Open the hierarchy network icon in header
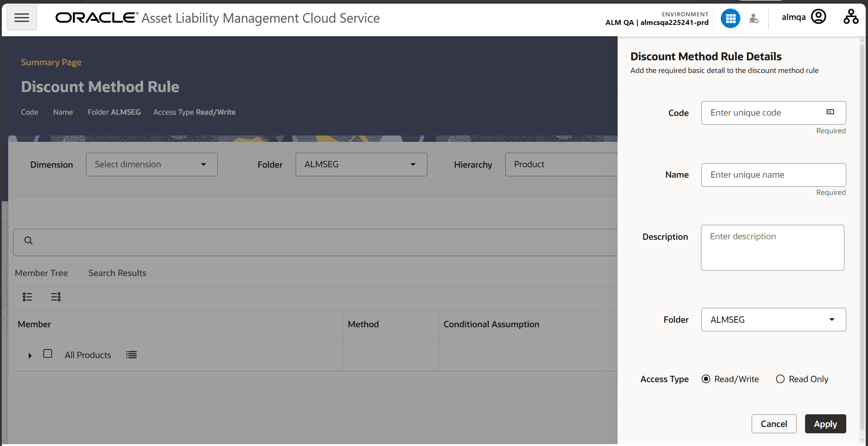The width and height of the screenshot is (868, 446). (x=851, y=17)
